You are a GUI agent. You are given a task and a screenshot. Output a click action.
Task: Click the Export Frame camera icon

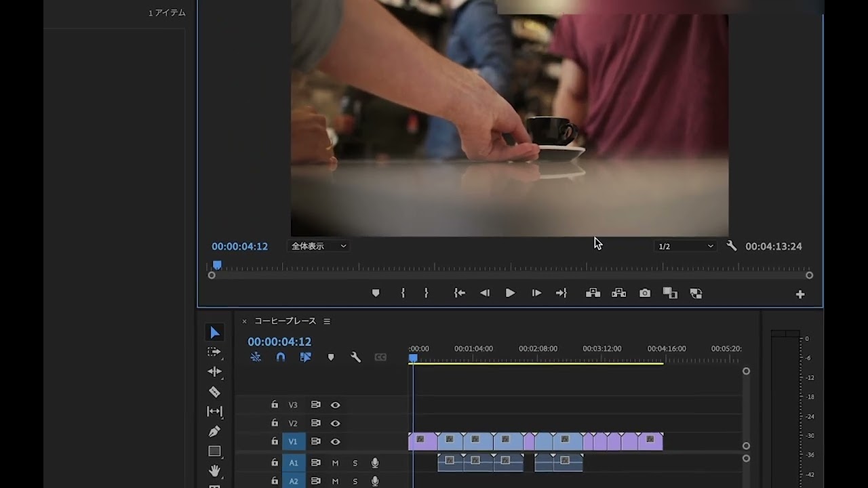click(x=644, y=293)
